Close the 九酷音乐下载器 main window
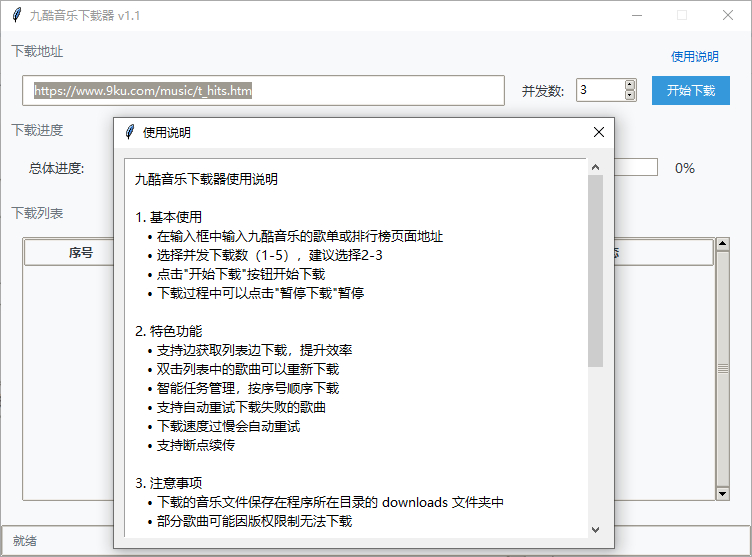 (728, 15)
